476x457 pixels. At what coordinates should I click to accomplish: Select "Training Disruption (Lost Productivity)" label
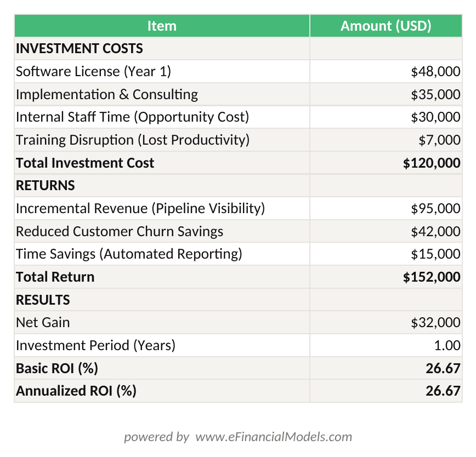tap(133, 140)
